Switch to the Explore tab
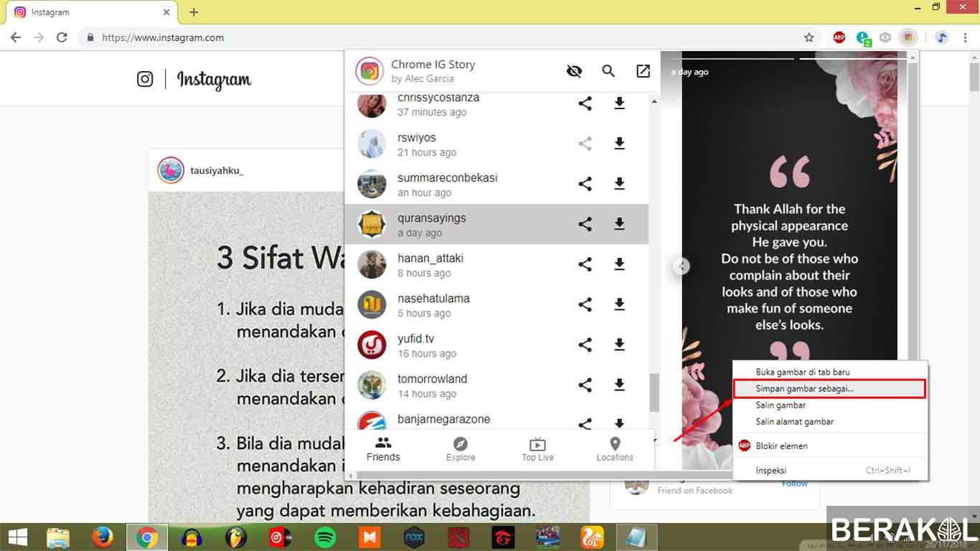The image size is (980, 551). (461, 450)
